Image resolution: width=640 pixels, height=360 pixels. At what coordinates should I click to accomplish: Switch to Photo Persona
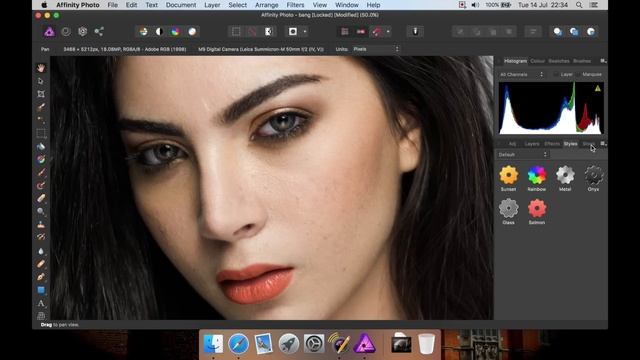tap(49, 31)
